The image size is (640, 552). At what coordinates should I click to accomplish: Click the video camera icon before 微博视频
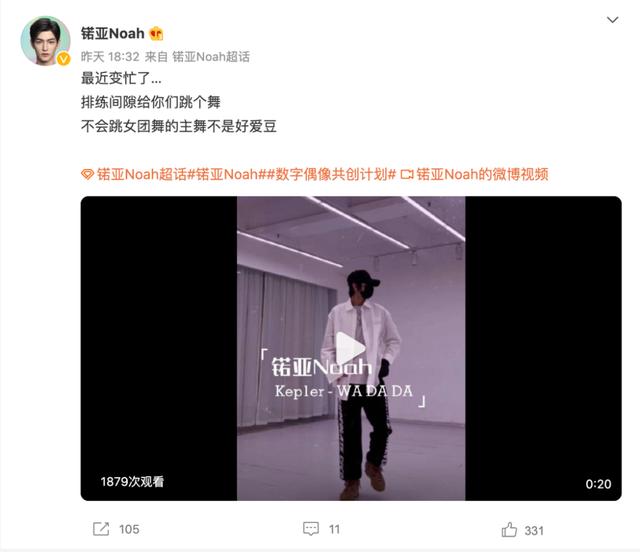point(407,175)
